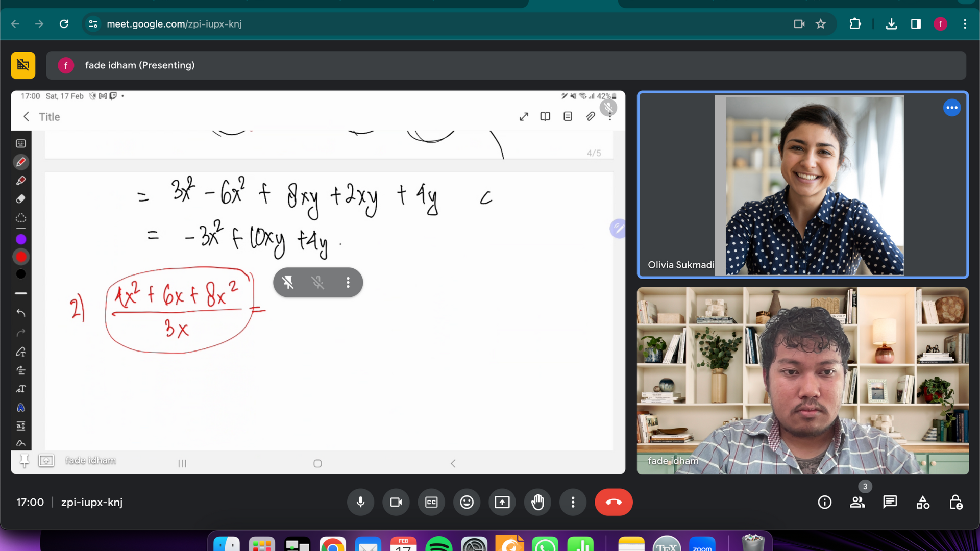980x551 pixels.
Task: Click the red color swatch
Action: click(x=21, y=257)
